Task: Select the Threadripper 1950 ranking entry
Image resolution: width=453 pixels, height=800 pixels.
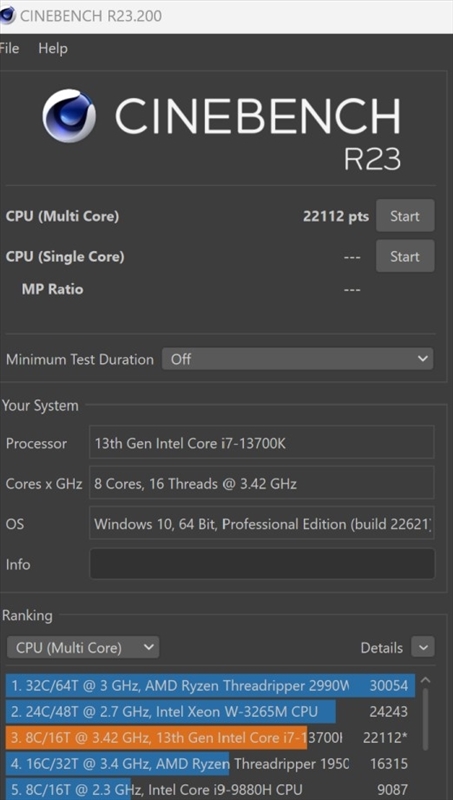Action: [211, 763]
